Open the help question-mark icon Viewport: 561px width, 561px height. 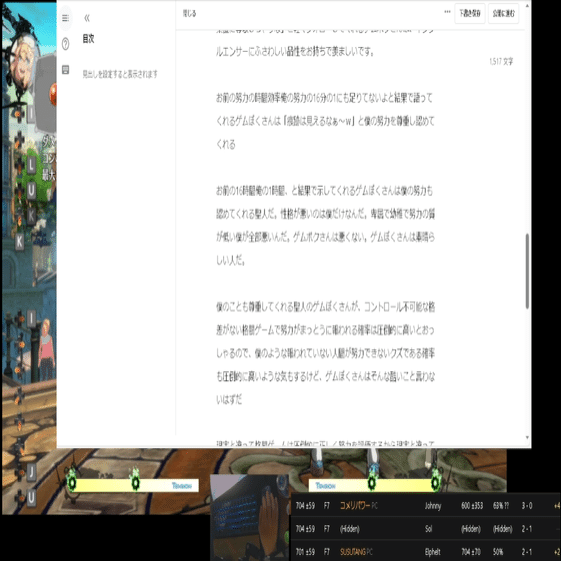click(x=65, y=44)
